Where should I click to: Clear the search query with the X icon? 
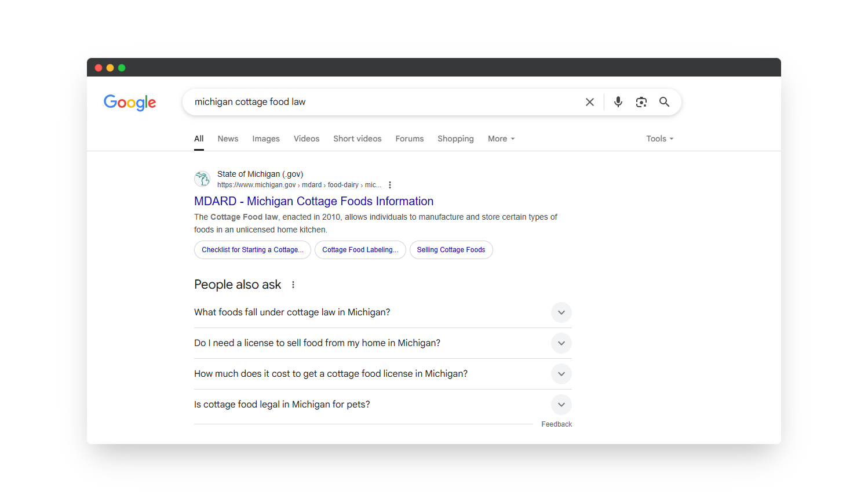click(590, 102)
